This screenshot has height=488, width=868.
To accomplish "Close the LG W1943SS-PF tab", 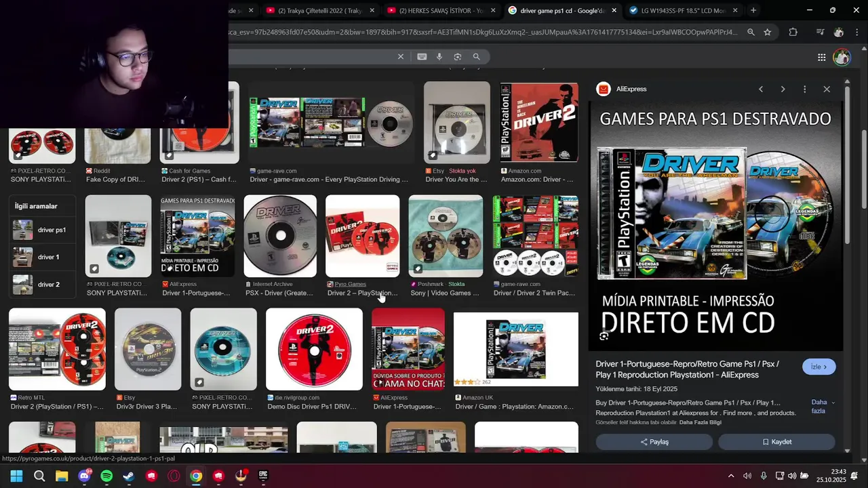I will [x=736, y=10].
